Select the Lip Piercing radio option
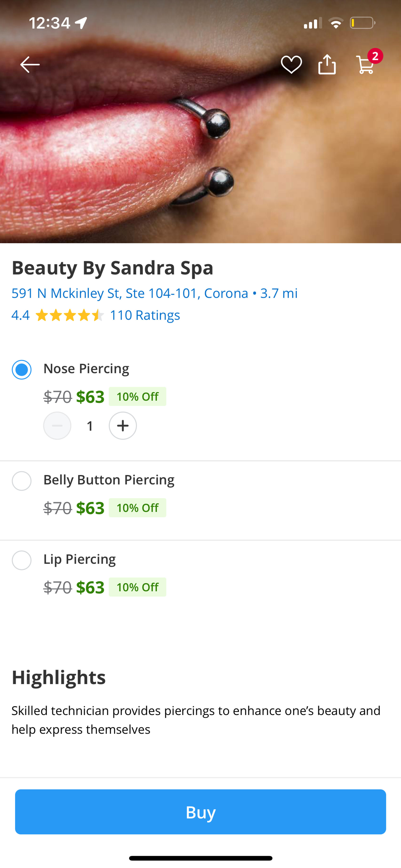401x868 pixels. coord(22,560)
